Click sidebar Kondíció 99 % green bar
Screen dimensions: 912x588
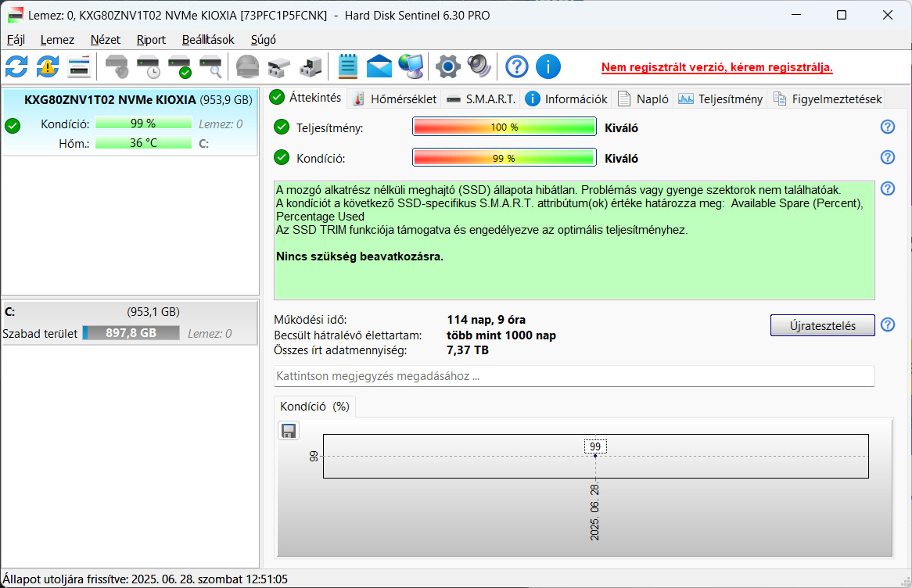click(x=143, y=124)
